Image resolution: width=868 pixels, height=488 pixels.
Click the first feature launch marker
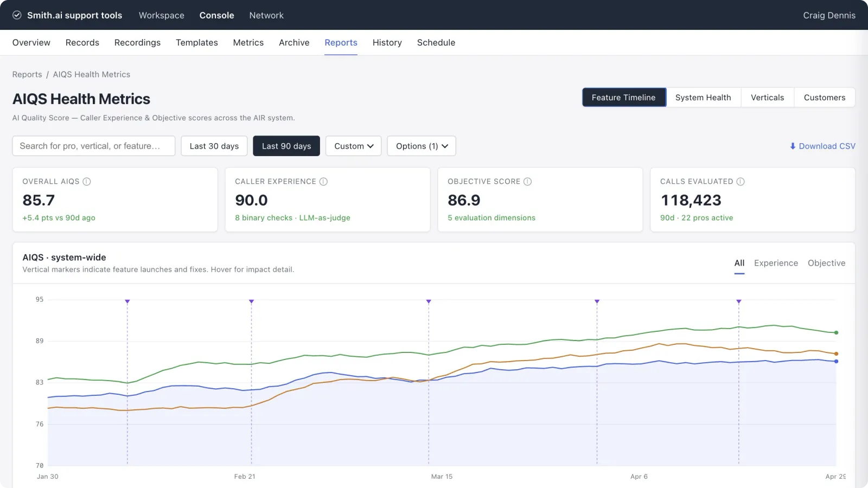[127, 301]
